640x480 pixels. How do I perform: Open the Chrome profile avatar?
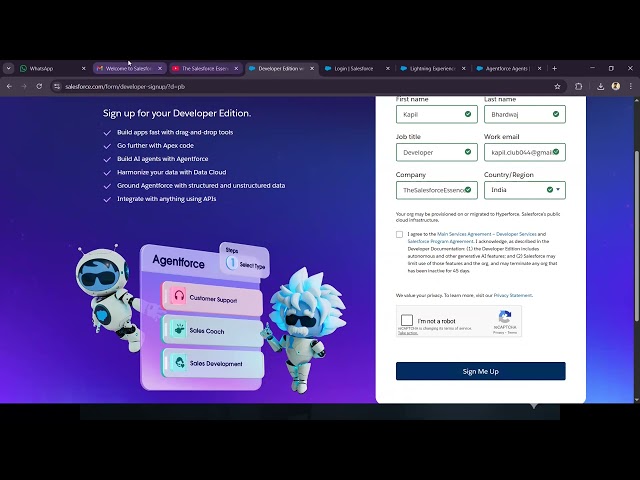click(616, 86)
